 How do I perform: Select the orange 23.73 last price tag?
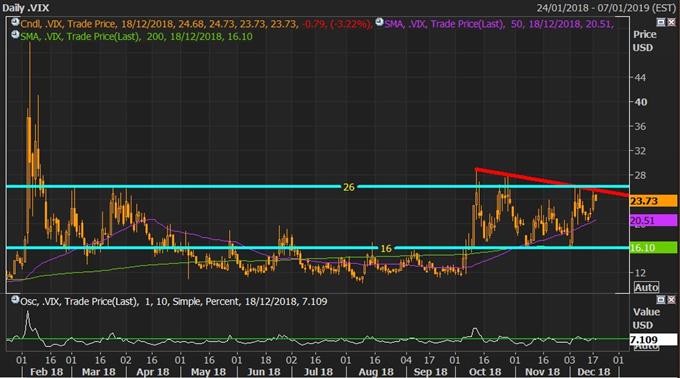coord(653,201)
